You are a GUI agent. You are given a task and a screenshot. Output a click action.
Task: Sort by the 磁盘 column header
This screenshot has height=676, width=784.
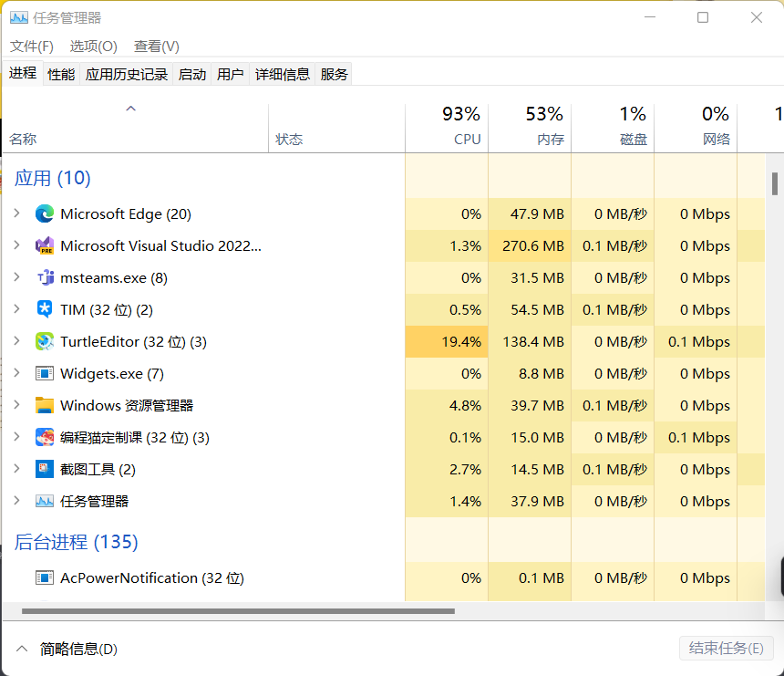[x=613, y=128]
